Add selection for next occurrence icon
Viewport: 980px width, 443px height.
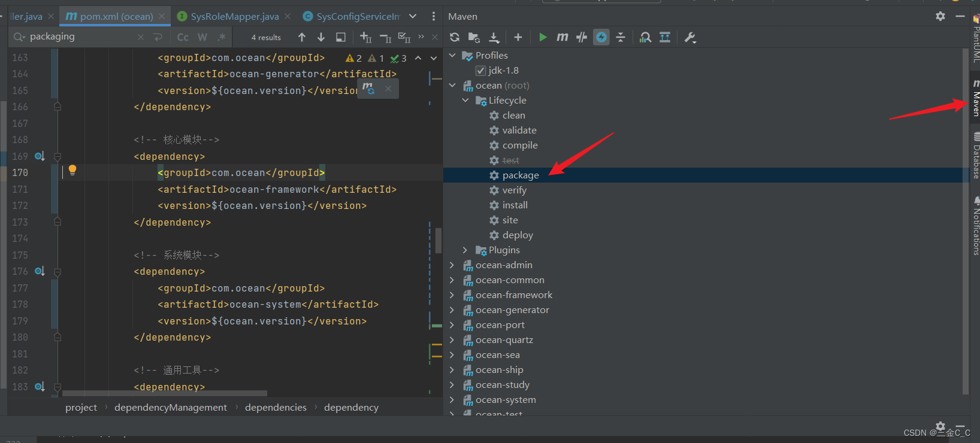[x=365, y=37]
